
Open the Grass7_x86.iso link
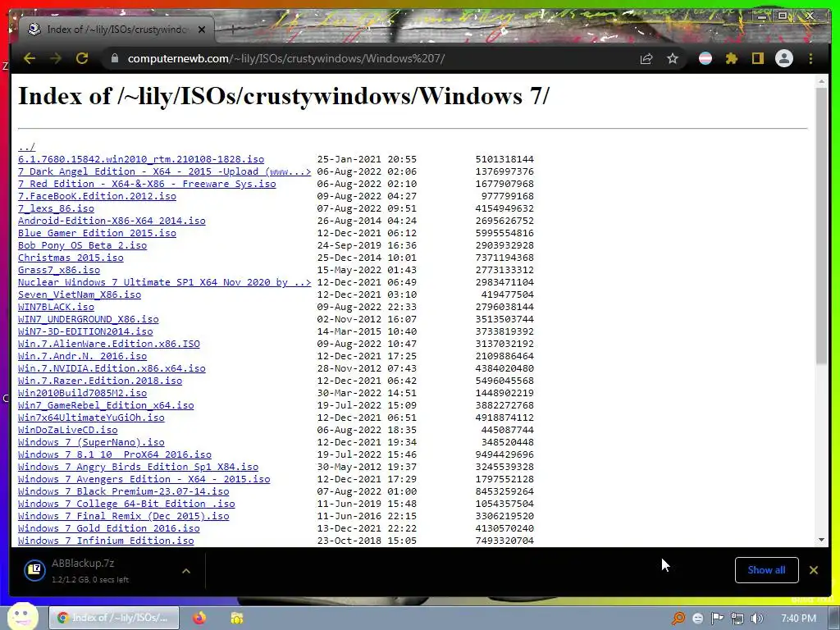(59, 270)
